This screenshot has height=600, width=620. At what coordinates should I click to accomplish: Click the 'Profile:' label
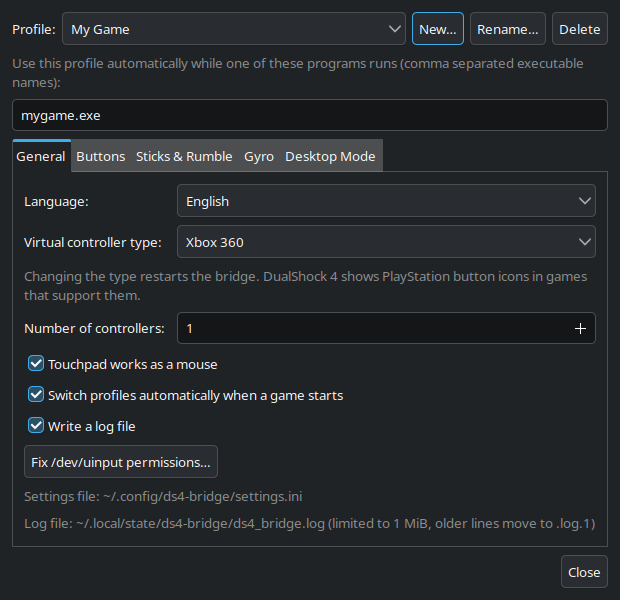34,29
